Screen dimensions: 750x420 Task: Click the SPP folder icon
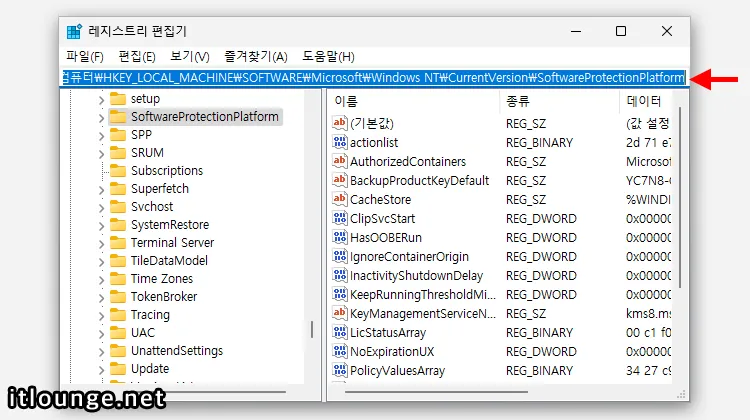[x=118, y=134]
